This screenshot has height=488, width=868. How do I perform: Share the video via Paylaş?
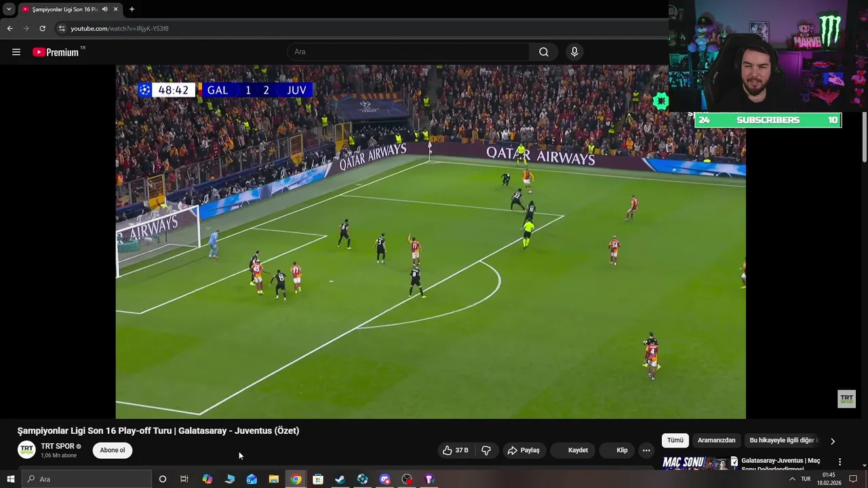click(524, 450)
